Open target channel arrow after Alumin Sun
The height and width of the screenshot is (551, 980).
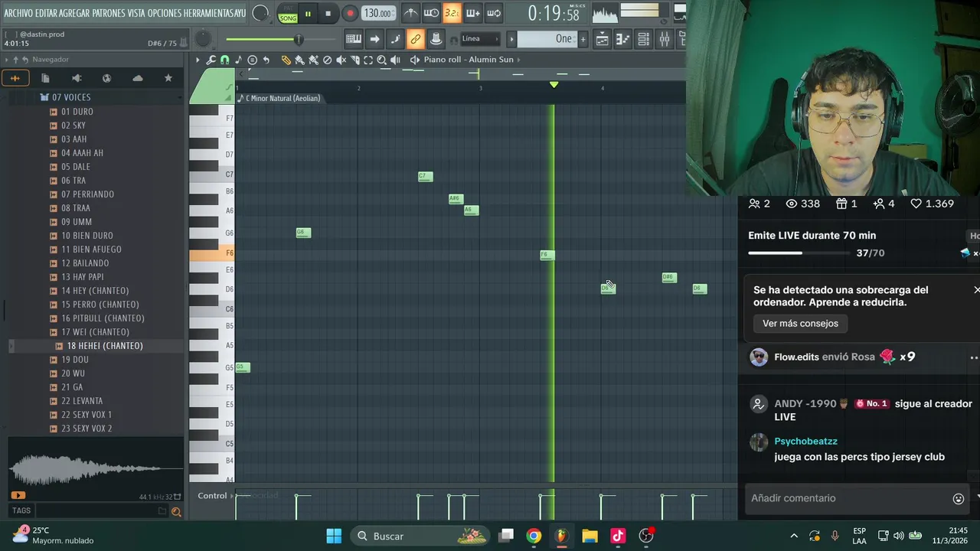(x=519, y=60)
